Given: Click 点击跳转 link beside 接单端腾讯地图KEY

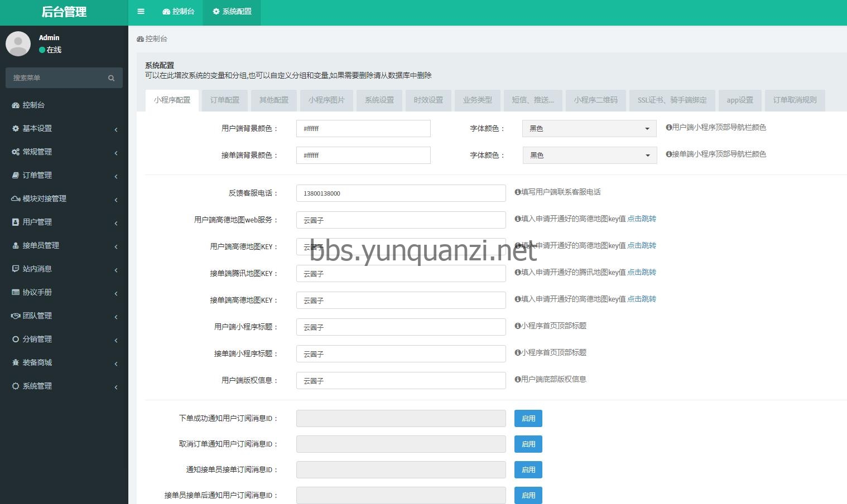Looking at the screenshot, I should coord(641,272).
